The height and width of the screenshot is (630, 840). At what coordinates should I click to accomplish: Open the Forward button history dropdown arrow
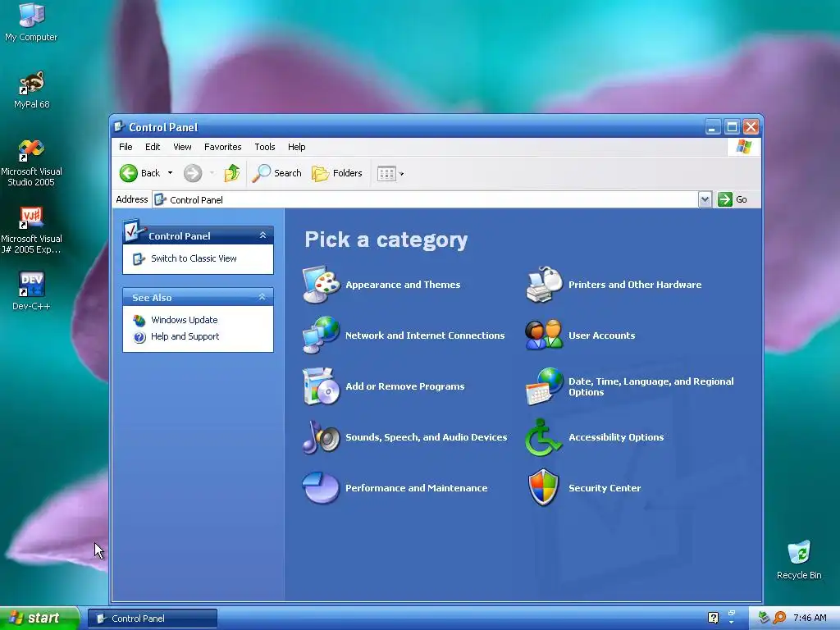tap(212, 173)
